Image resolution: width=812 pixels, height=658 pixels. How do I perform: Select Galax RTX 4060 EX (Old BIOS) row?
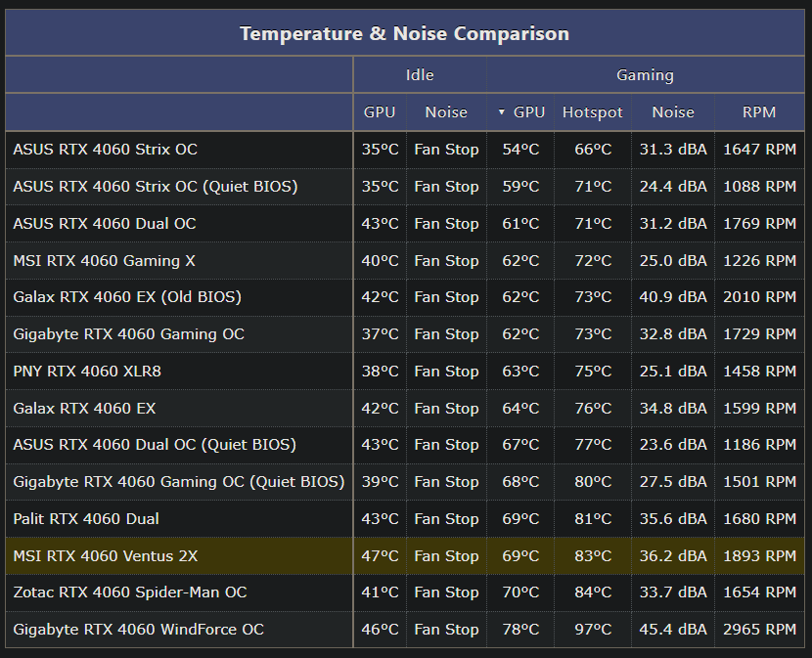[x=405, y=297]
